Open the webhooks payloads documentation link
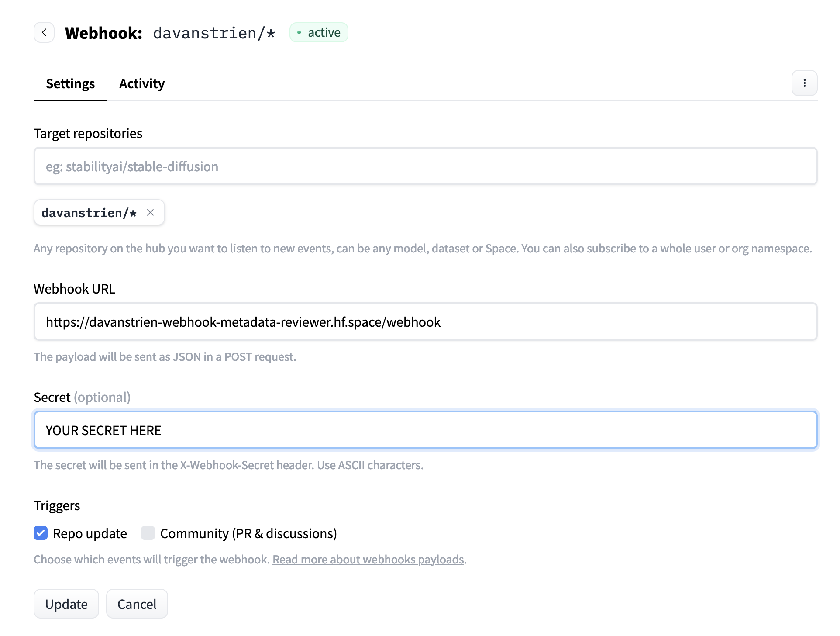 pos(368,559)
